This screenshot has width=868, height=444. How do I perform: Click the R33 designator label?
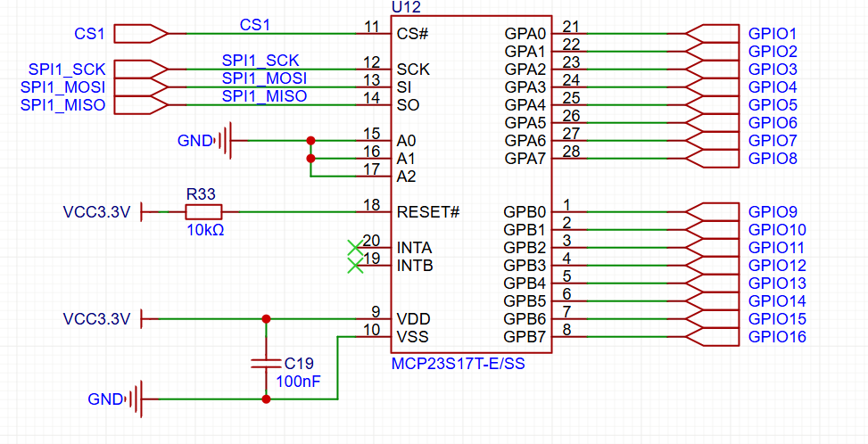coord(202,193)
